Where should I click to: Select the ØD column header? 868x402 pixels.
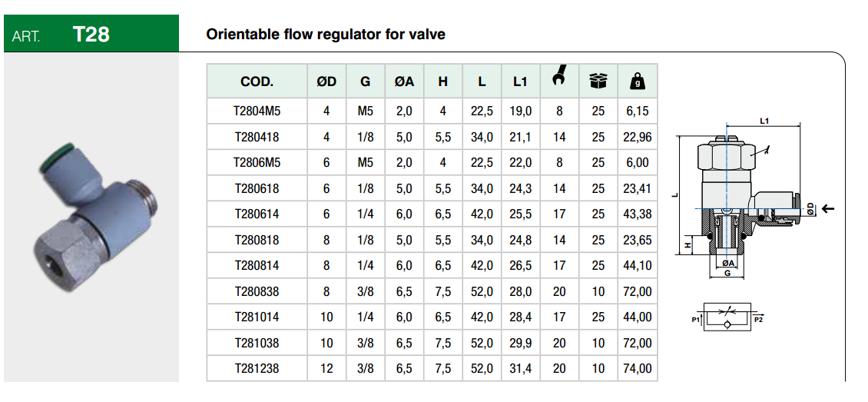click(x=326, y=81)
